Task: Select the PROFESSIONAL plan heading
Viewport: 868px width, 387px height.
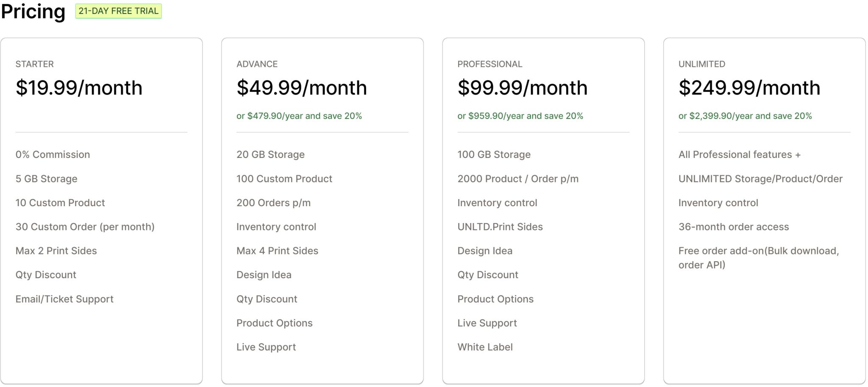Action: point(490,64)
